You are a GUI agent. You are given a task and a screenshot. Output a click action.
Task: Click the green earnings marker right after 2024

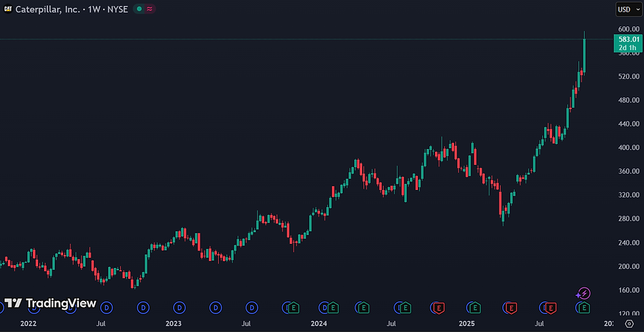point(333,307)
